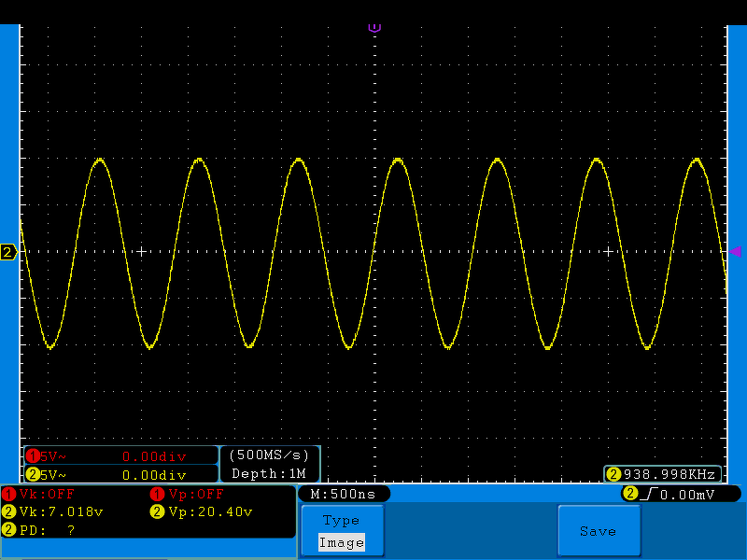Click the Depth:1M memory depth text
Viewport: 747px width, 560px height.
[269, 474]
